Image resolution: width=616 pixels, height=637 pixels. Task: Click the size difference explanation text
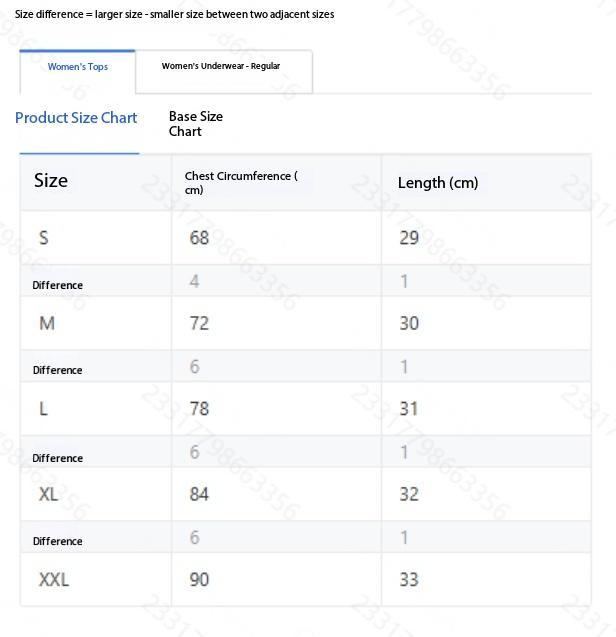[x=175, y=15]
